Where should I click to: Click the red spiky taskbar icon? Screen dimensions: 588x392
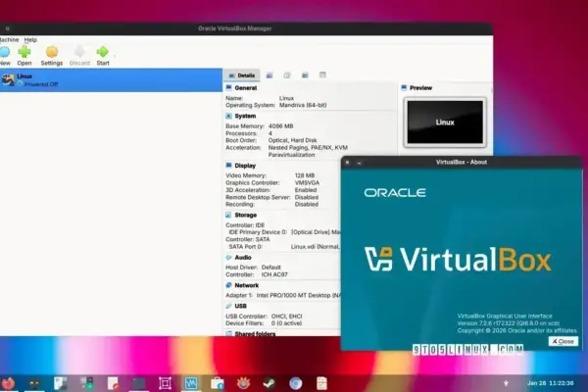point(243,383)
